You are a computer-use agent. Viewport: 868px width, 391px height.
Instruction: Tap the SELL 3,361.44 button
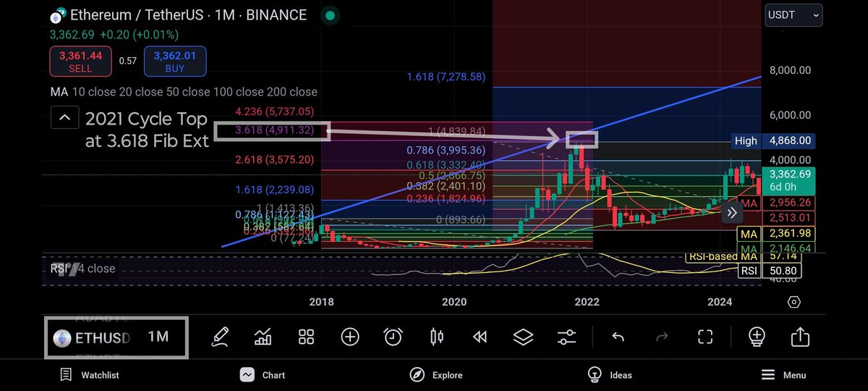(80, 62)
